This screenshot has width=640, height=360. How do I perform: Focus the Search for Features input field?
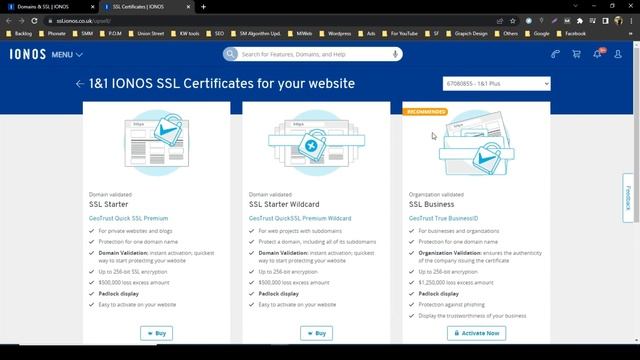[314, 54]
